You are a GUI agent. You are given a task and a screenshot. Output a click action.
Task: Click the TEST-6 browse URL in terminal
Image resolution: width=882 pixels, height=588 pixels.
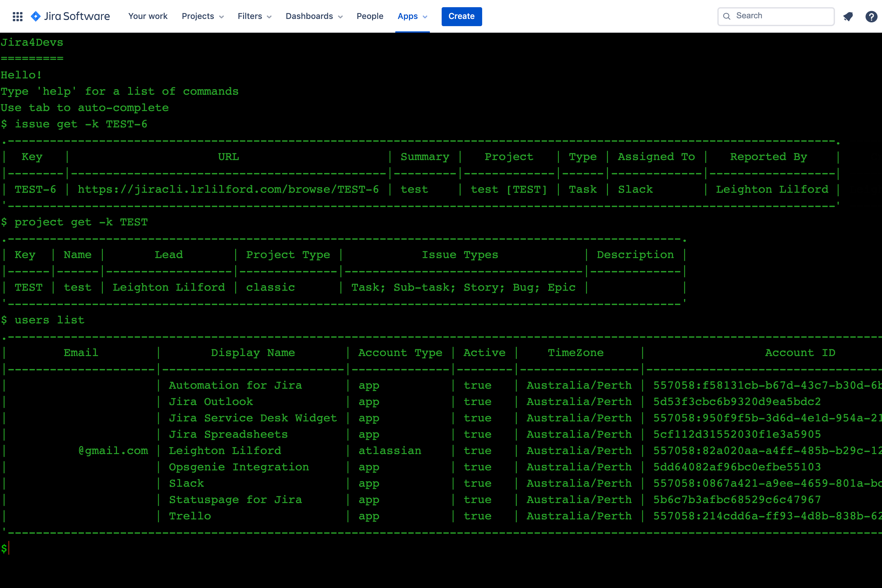[x=228, y=189]
